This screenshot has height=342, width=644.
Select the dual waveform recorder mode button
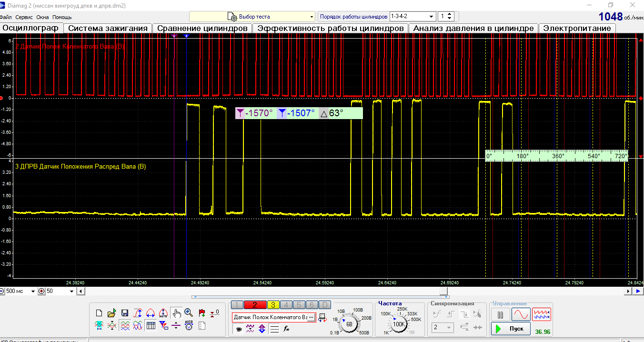pyautogui.click(x=542, y=314)
